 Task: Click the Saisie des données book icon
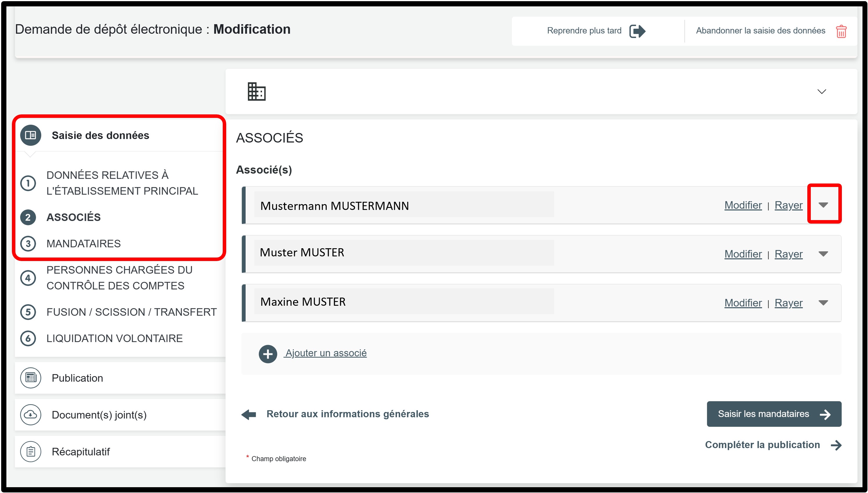point(30,135)
